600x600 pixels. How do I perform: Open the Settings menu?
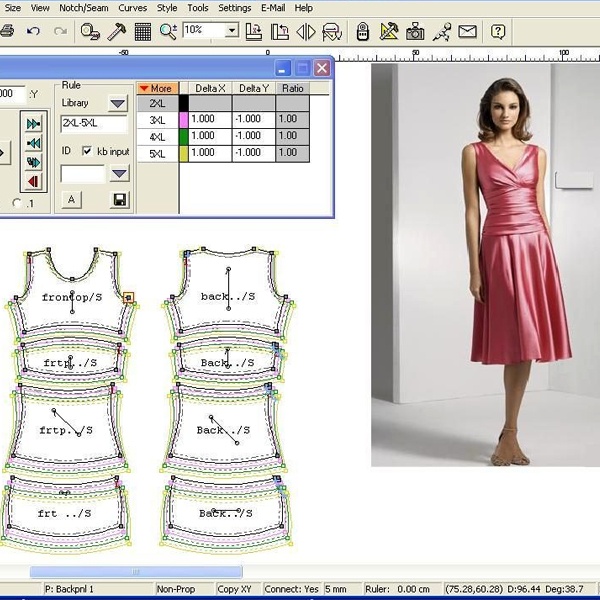click(x=235, y=8)
